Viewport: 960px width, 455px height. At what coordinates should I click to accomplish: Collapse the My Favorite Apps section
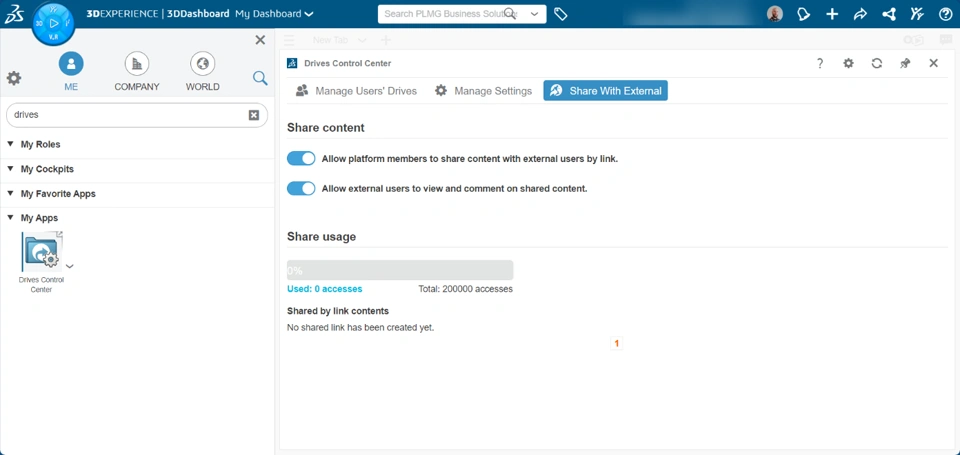click(x=11, y=193)
